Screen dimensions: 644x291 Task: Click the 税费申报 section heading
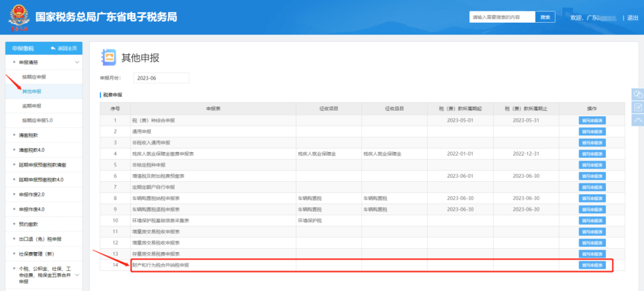click(112, 95)
